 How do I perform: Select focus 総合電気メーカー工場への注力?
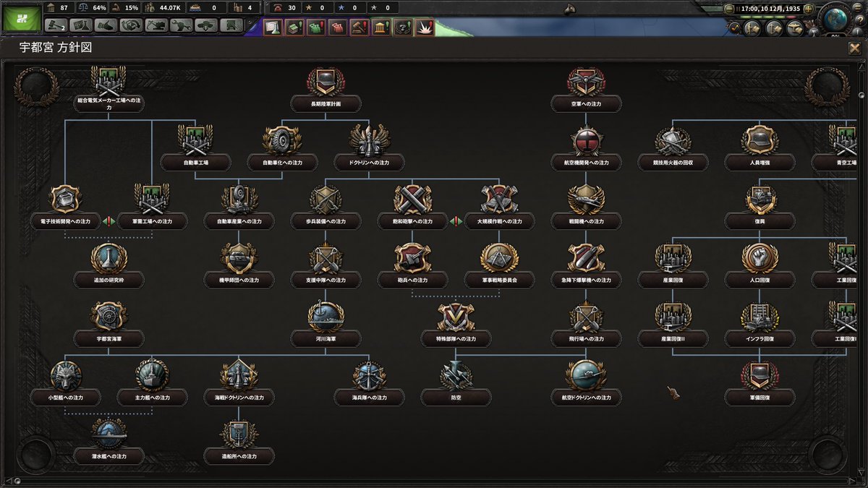[x=109, y=89]
